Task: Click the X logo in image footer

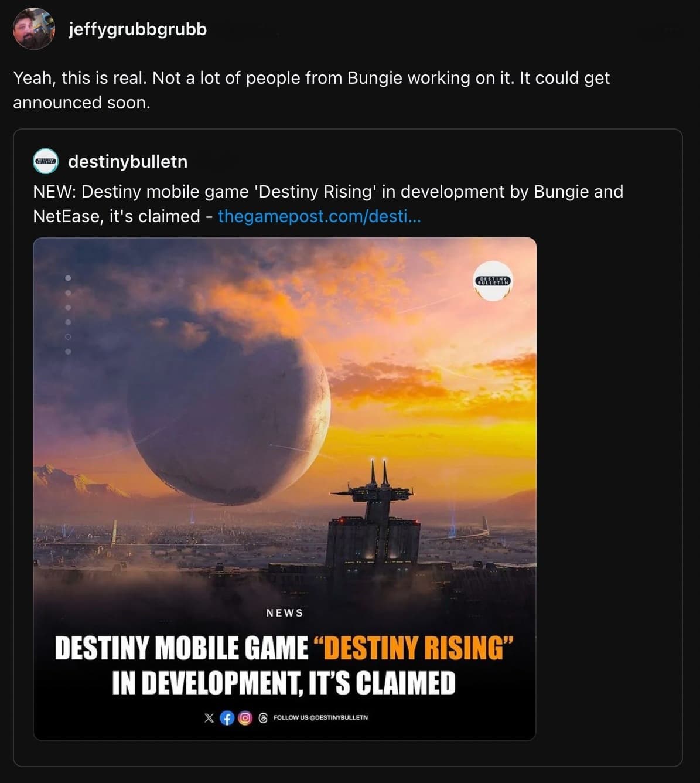Action: click(209, 717)
